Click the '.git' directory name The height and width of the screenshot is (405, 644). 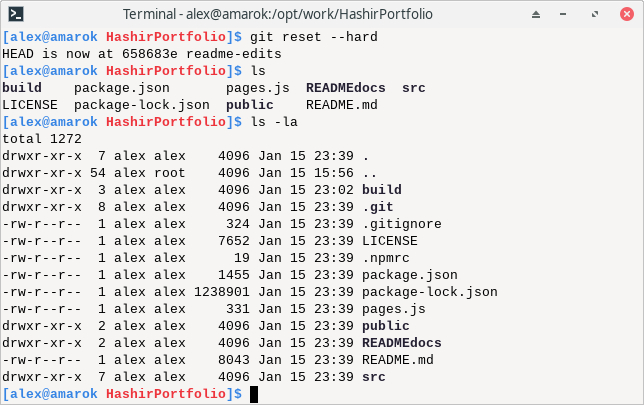pos(377,207)
